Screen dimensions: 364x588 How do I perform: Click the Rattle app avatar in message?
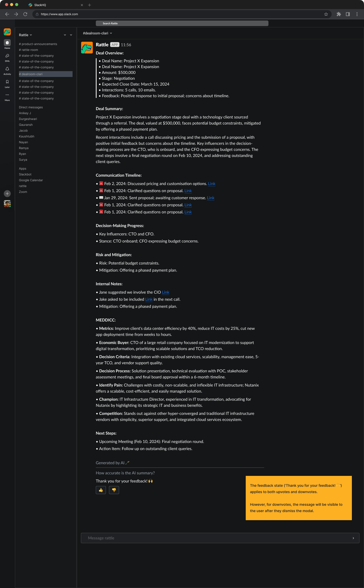click(87, 48)
